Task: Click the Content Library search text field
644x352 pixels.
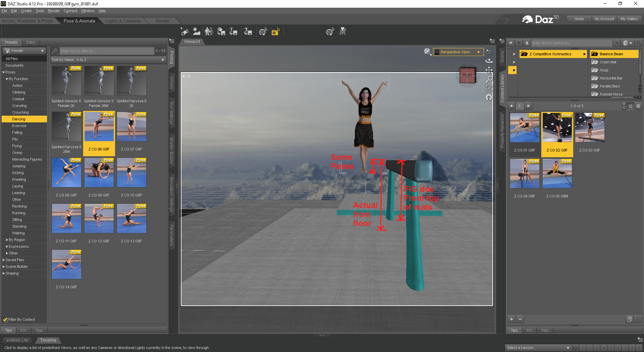Action: (572, 43)
